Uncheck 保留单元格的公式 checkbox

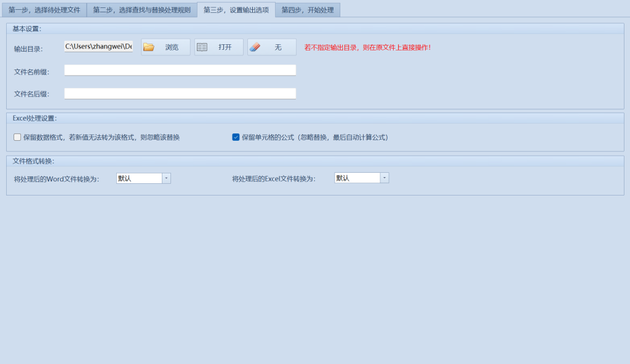click(x=236, y=137)
